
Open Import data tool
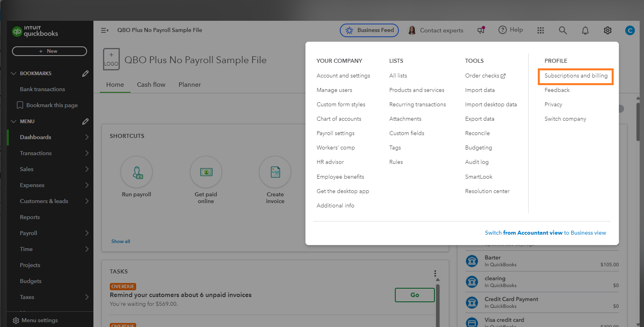point(480,90)
